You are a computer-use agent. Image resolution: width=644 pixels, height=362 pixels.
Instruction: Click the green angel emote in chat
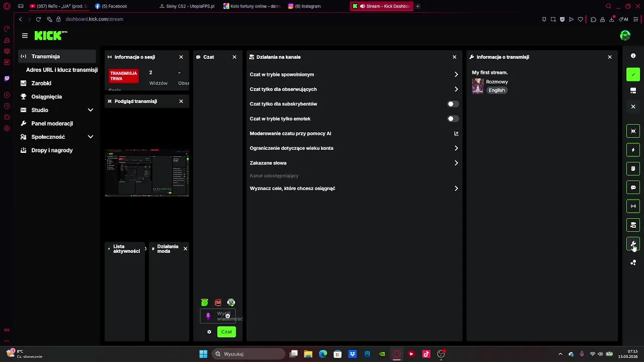tap(204, 302)
